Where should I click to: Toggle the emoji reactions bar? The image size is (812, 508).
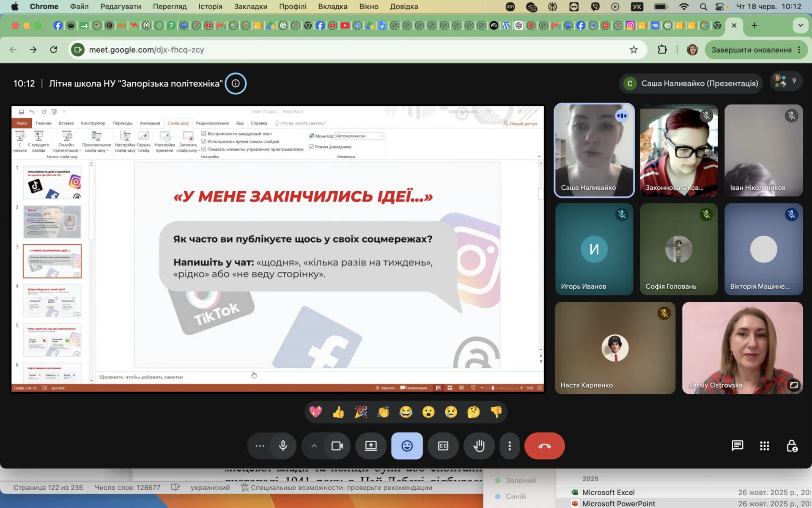pyautogui.click(x=407, y=446)
